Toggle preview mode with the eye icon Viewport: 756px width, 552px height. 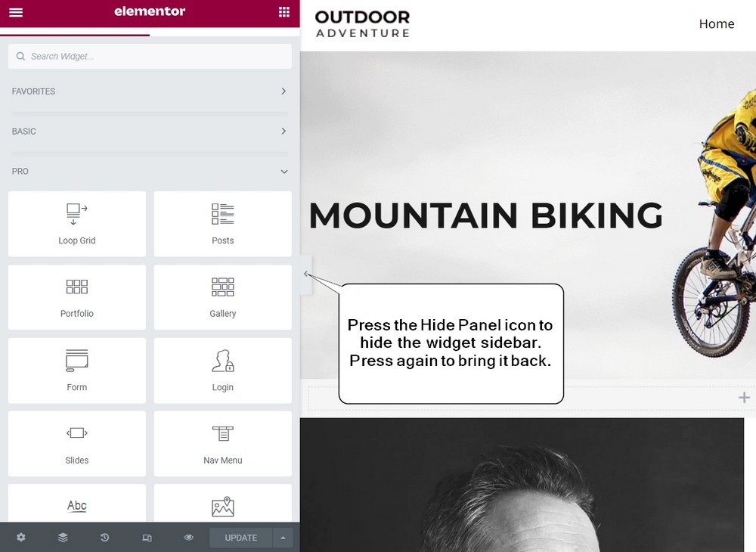(188, 537)
